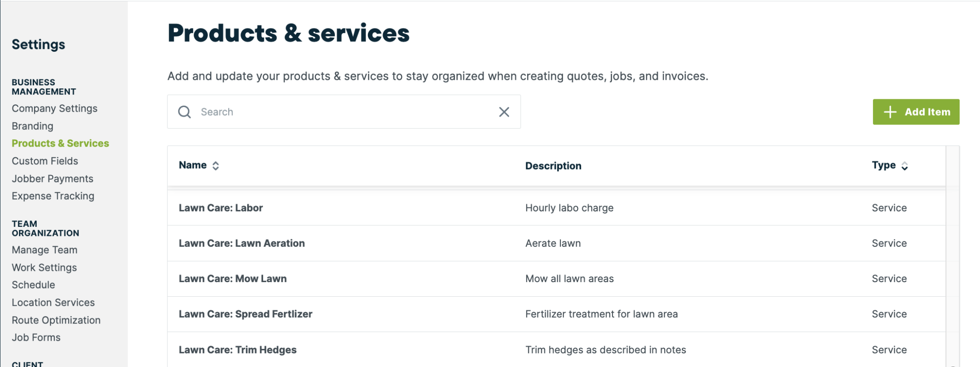Navigate to Jobber Payments
Screen dimensions: 980x367
53,179
